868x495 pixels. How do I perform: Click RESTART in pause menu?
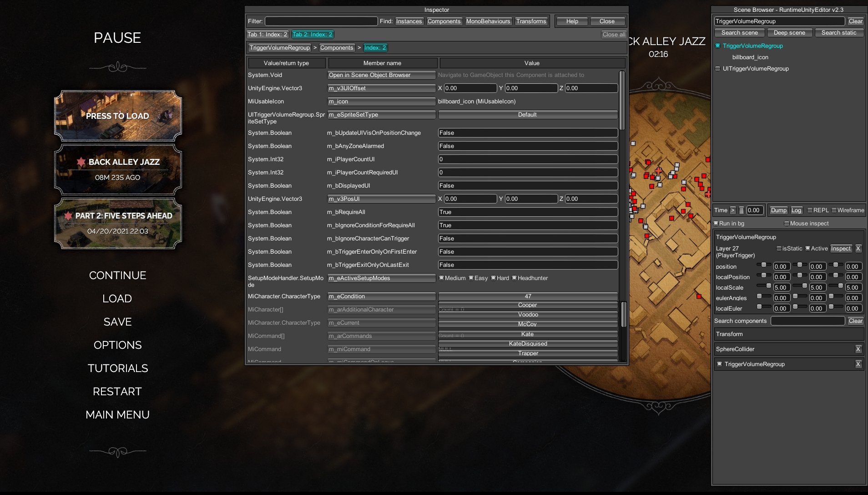click(117, 391)
